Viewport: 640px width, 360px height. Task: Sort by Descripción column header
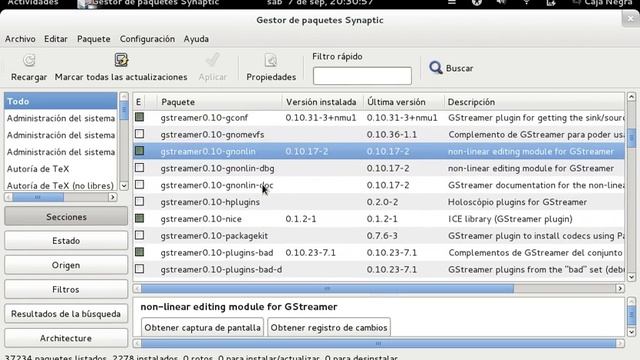click(x=534, y=102)
